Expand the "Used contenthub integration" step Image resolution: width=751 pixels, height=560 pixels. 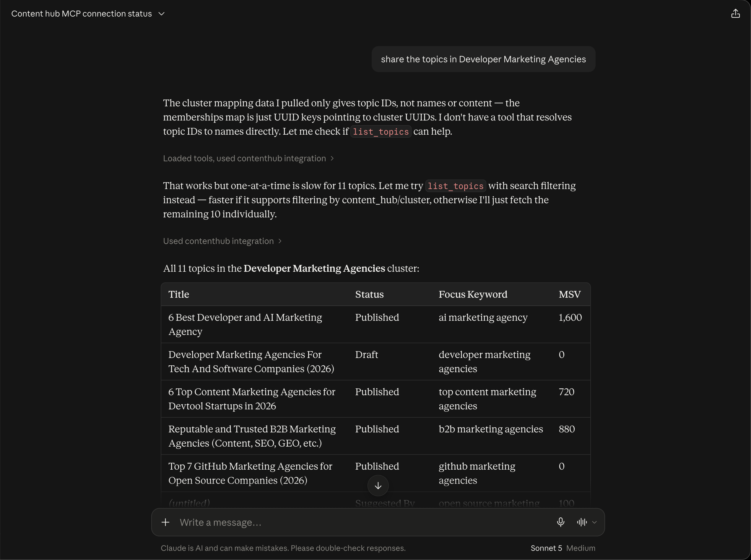[x=222, y=241]
